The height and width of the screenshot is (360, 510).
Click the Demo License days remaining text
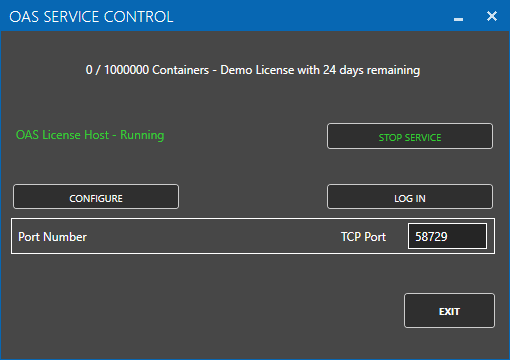[x=253, y=70]
